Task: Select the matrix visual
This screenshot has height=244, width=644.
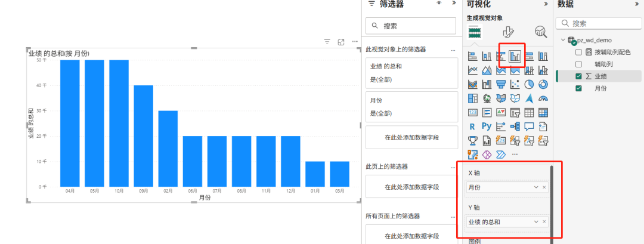Action: [543, 113]
